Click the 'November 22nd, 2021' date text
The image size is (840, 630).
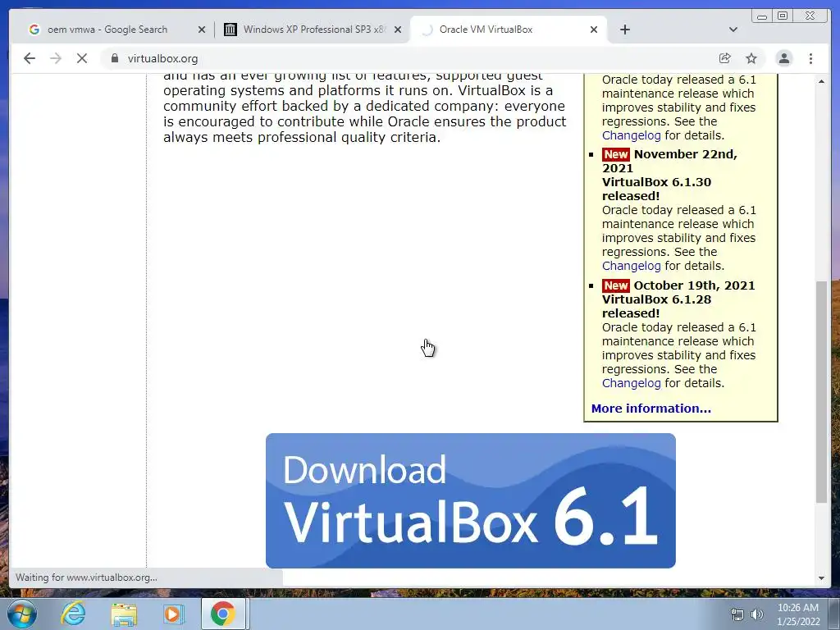[x=669, y=162]
